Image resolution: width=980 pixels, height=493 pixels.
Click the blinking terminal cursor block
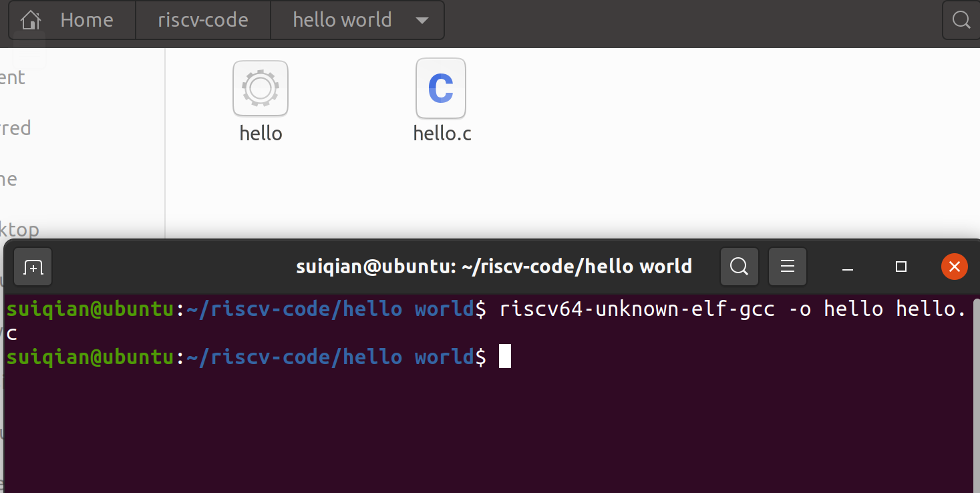point(506,356)
